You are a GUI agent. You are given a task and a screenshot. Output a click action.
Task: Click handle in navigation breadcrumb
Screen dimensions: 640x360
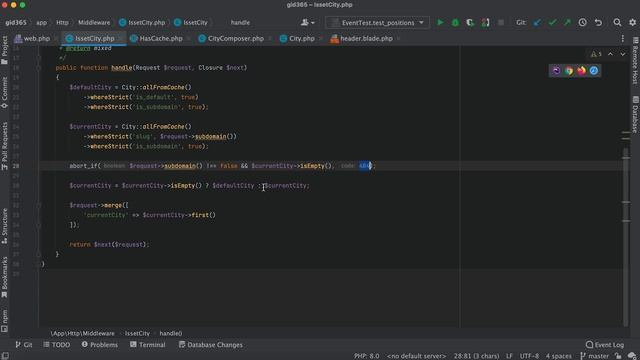click(240, 22)
